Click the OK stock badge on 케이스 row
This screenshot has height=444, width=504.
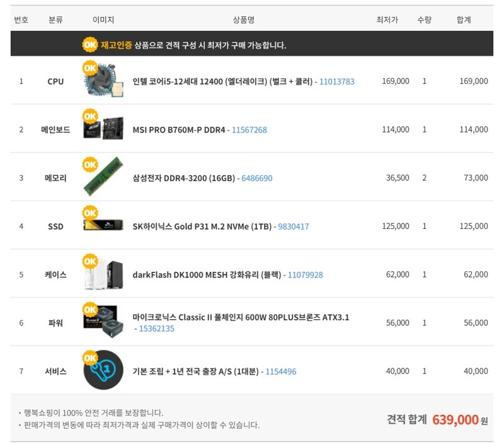[x=90, y=261]
